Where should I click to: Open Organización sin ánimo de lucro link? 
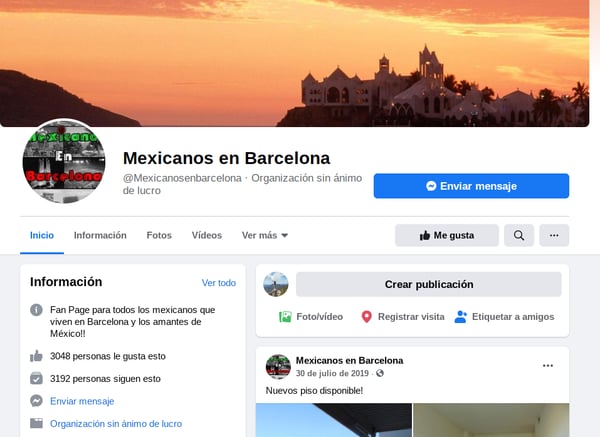coord(116,424)
